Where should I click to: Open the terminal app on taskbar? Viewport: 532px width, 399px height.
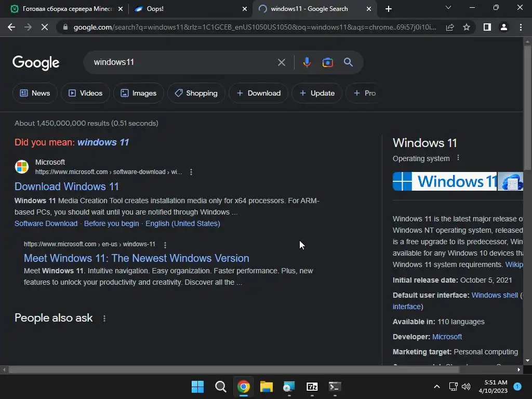click(x=335, y=387)
